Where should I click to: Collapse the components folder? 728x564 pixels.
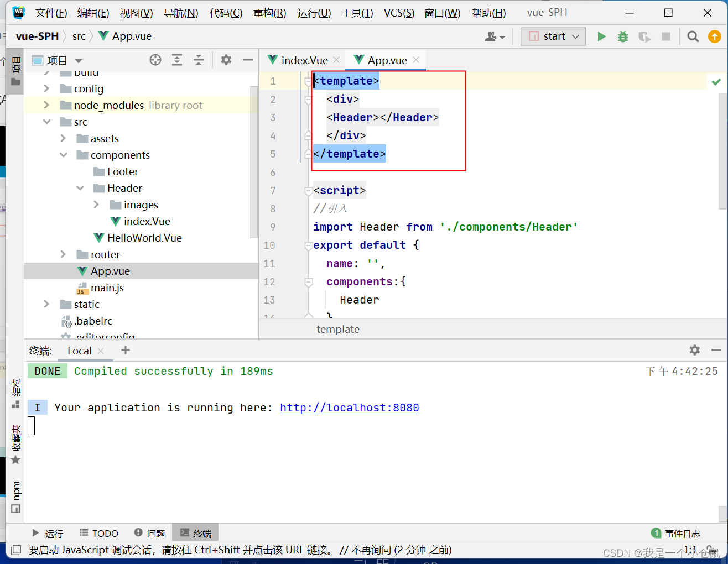click(63, 155)
